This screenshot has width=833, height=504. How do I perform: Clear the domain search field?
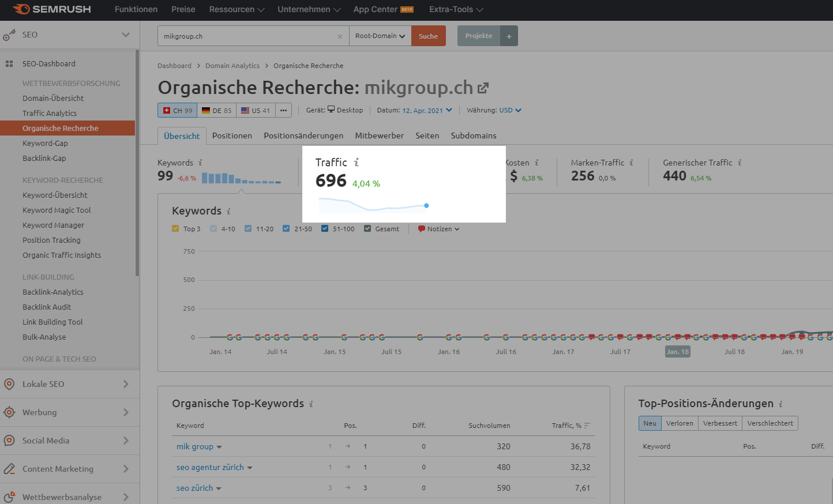click(340, 36)
